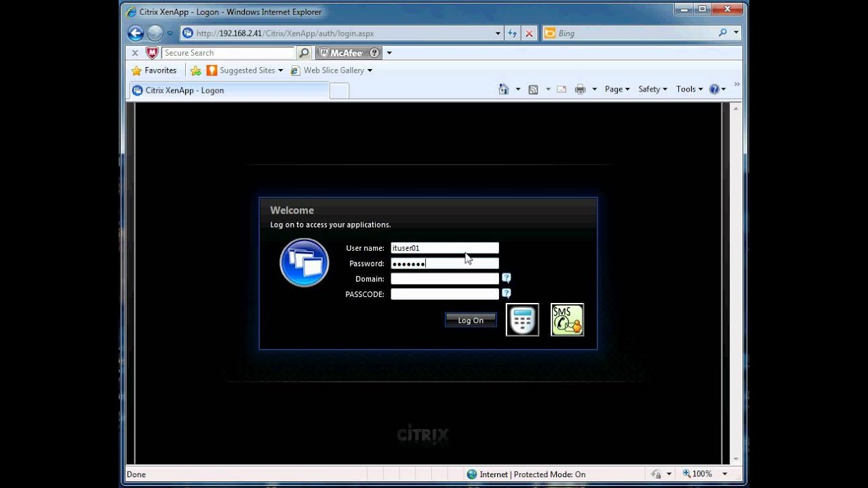
Task: Click the 'Welcome' heading text
Action: tap(292, 210)
